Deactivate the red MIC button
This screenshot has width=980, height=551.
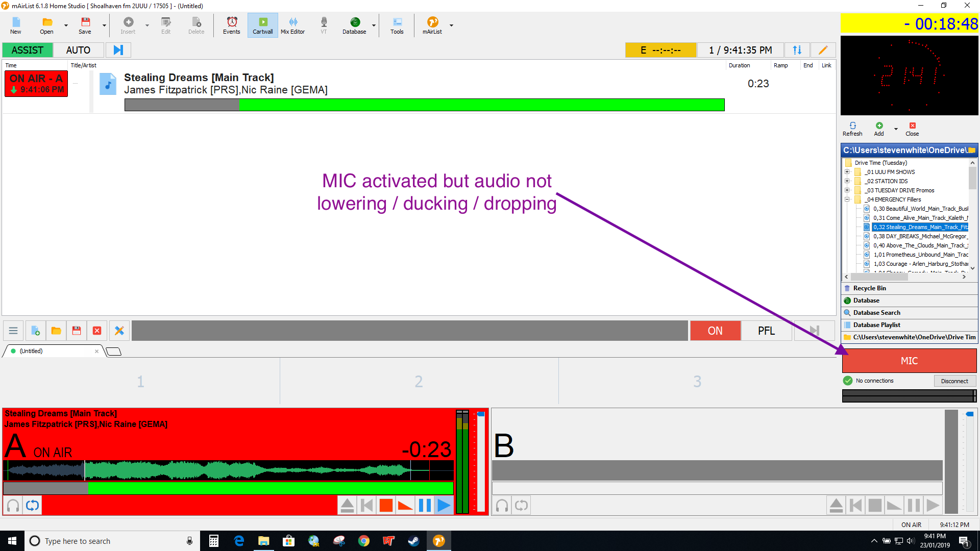pos(909,360)
